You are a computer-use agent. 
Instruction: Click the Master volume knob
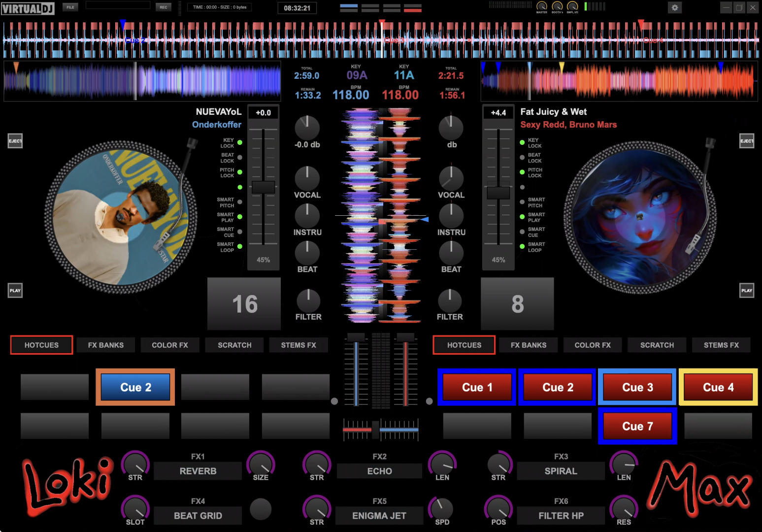click(542, 6)
